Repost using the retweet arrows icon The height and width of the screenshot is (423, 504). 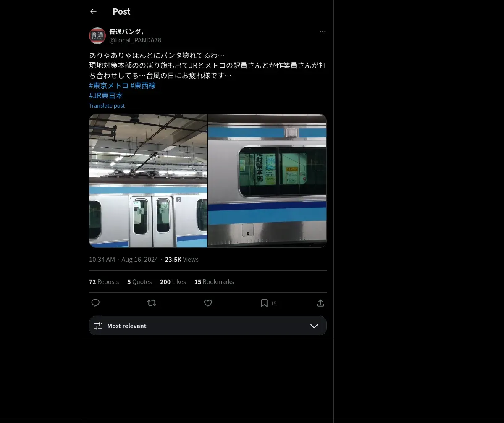tap(152, 303)
